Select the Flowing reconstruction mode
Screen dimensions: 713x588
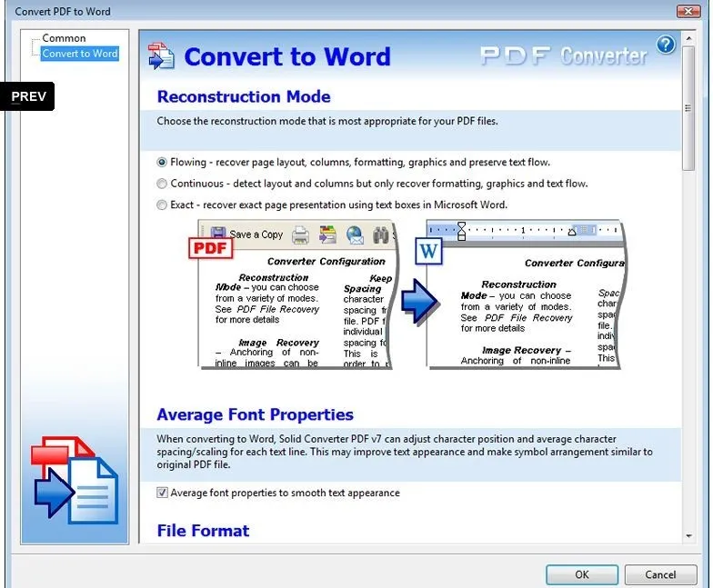pos(162,162)
